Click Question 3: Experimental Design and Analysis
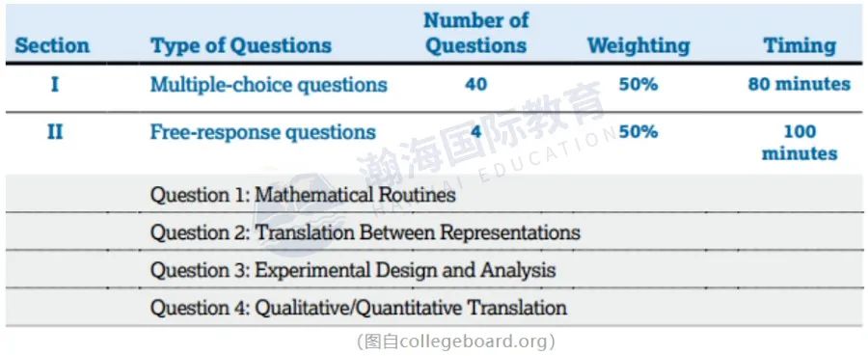 pyautogui.click(x=353, y=270)
